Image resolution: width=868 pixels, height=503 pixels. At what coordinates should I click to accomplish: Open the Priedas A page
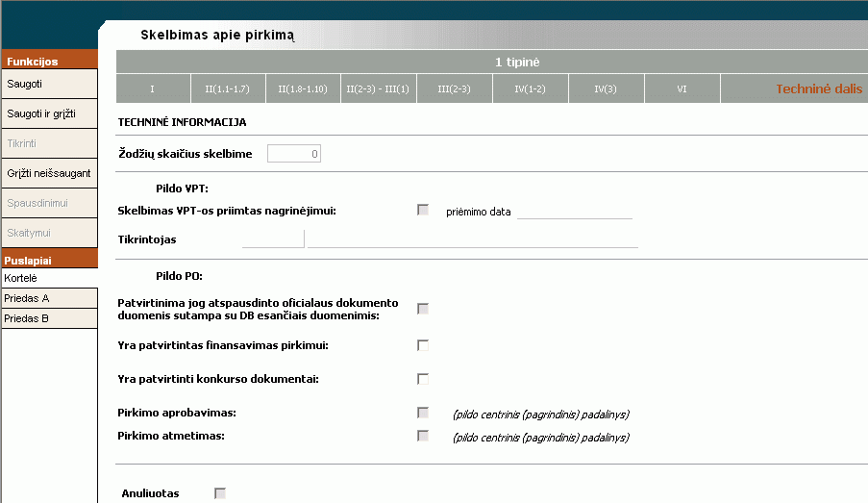[49, 298]
